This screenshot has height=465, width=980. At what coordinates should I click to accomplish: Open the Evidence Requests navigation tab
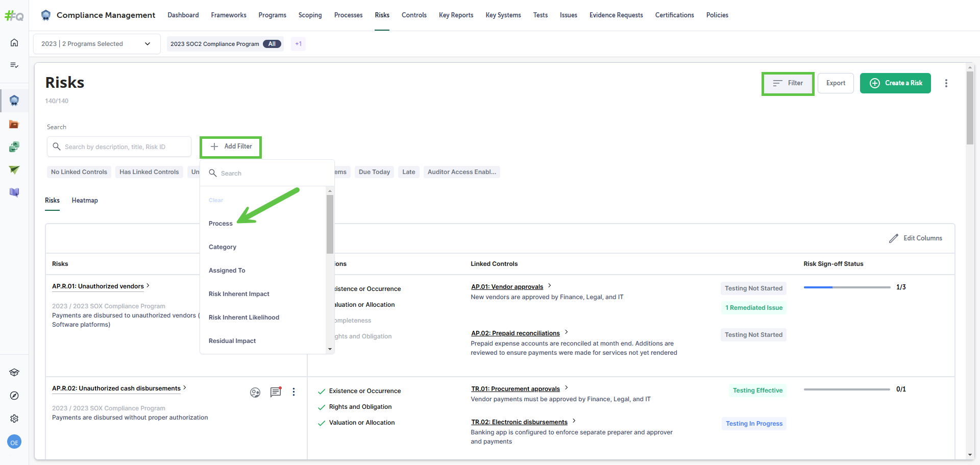point(616,15)
